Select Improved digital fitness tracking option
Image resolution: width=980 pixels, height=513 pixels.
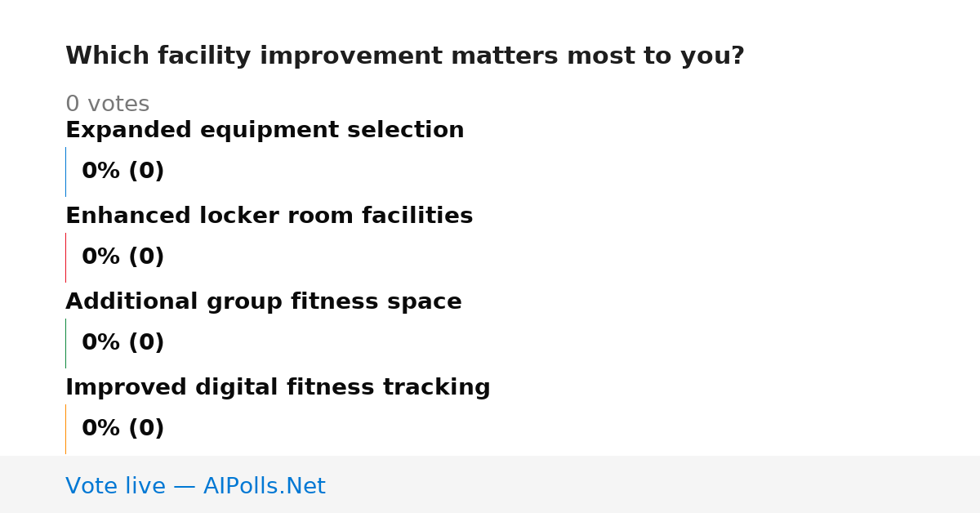pos(278,388)
